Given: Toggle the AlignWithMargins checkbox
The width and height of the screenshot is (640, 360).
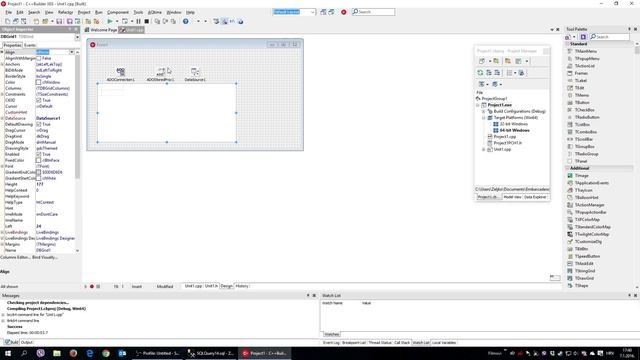Looking at the screenshot, I should pyautogui.click(x=39, y=58).
